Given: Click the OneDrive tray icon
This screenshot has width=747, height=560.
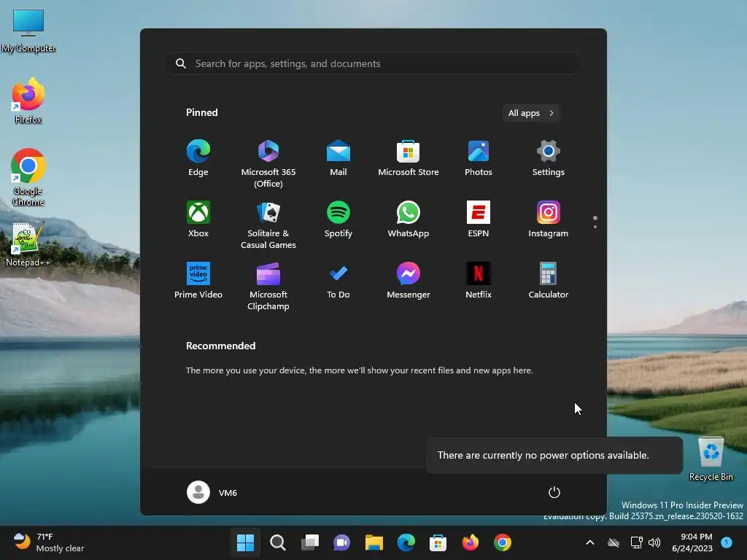Looking at the screenshot, I should tap(614, 542).
